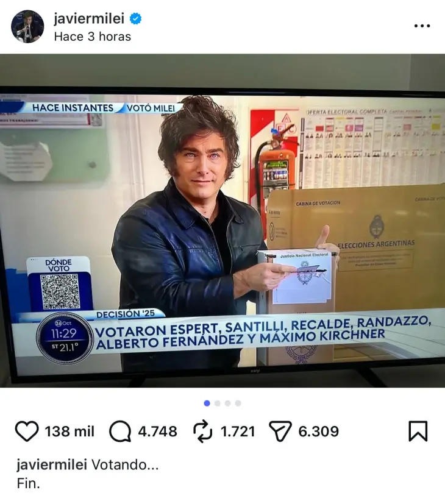This screenshot has width=445, height=504.
Task: View the 1.721 reposts count
Action: tap(238, 431)
